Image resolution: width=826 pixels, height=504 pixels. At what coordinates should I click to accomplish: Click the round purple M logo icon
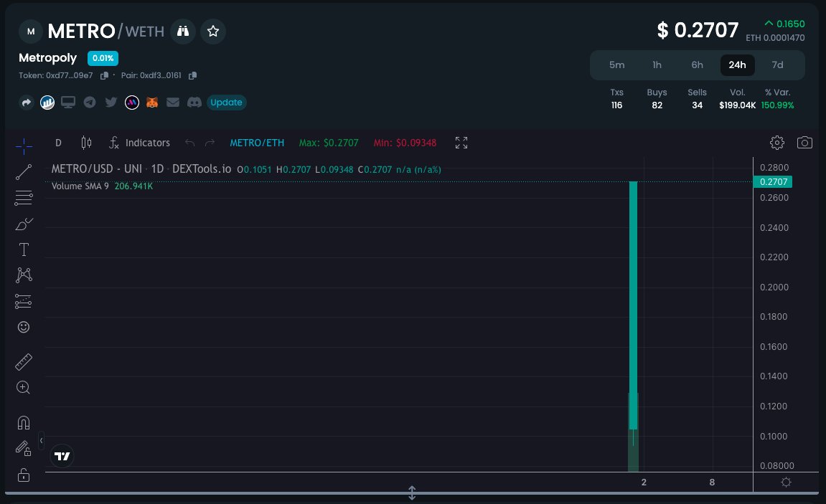click(x=132, y=102)
